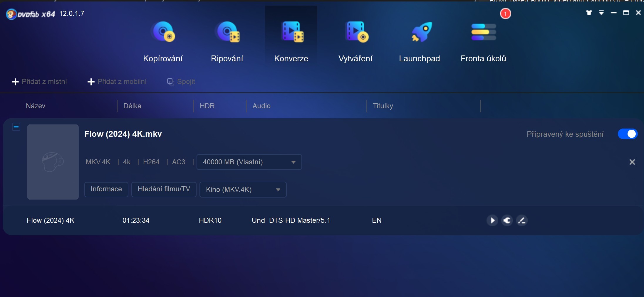Image resolution: width=644 pixels, height=297 pixels.
Task: Click the wrench advanced settings icon
Action: pos(507,220)
